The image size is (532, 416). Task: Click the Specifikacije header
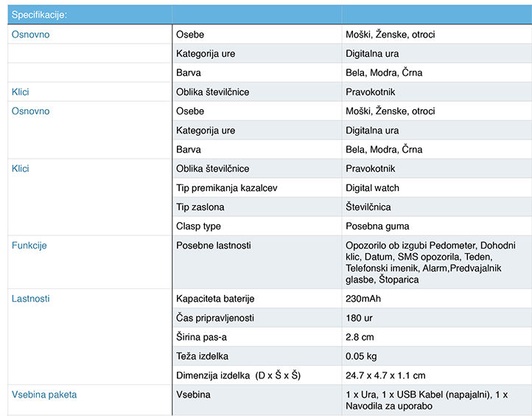pos(40,15)
